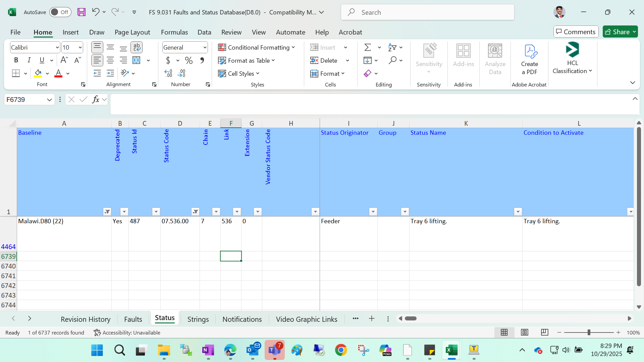The height and width of the screenshot is (362, 644).
Task: Open the Formulas ribbon tab
Action: coord(174,32)
